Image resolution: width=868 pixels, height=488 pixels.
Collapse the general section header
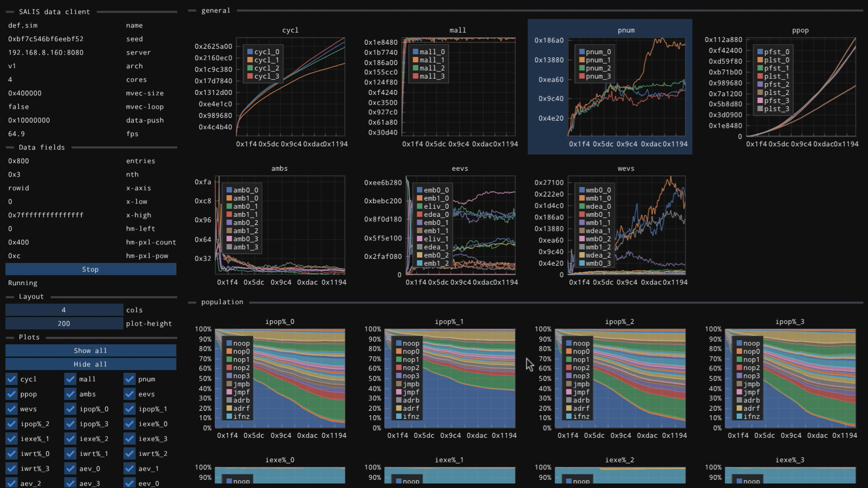pyautogui.click(x=216, y=10)
